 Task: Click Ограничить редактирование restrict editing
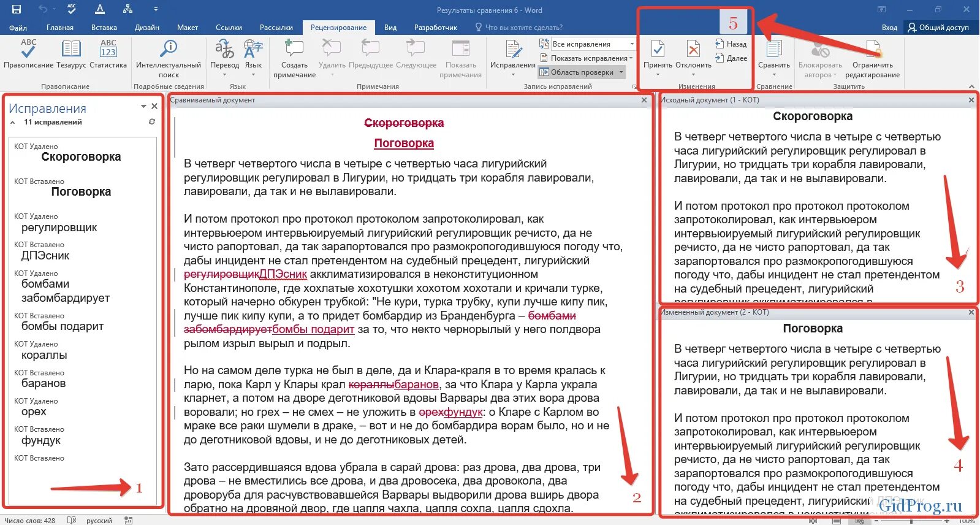click(872, 59)
